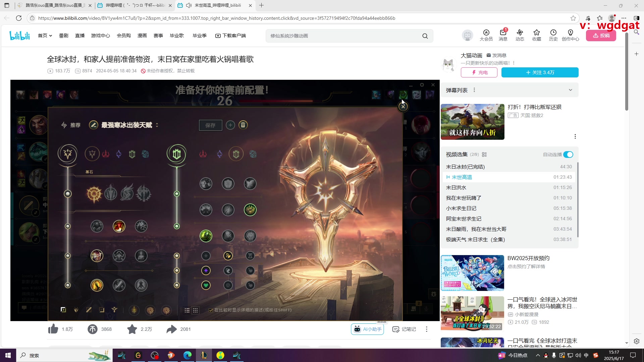Open the 会员购 navigation item
The image size is (644, 362).
123,36
